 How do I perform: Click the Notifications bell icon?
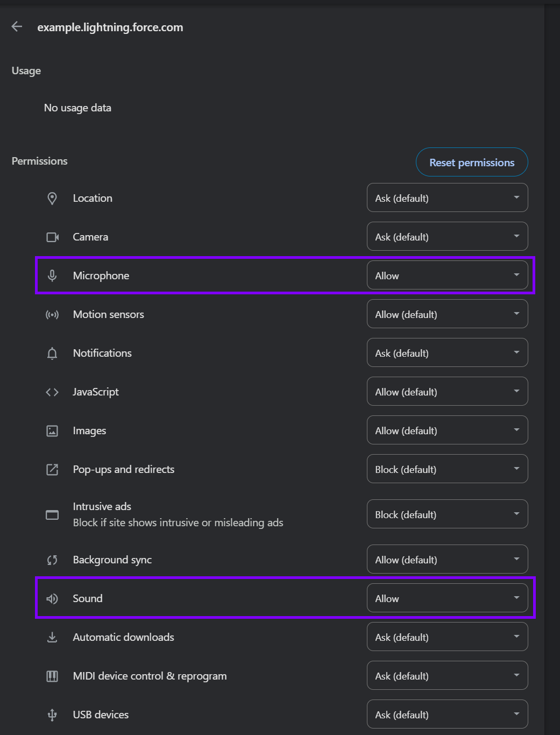click(52, 354)
